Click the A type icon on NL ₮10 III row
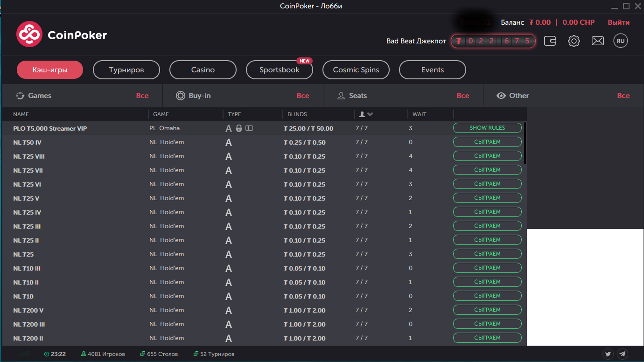Screen dimensions: 644x362 pos(229,269)
